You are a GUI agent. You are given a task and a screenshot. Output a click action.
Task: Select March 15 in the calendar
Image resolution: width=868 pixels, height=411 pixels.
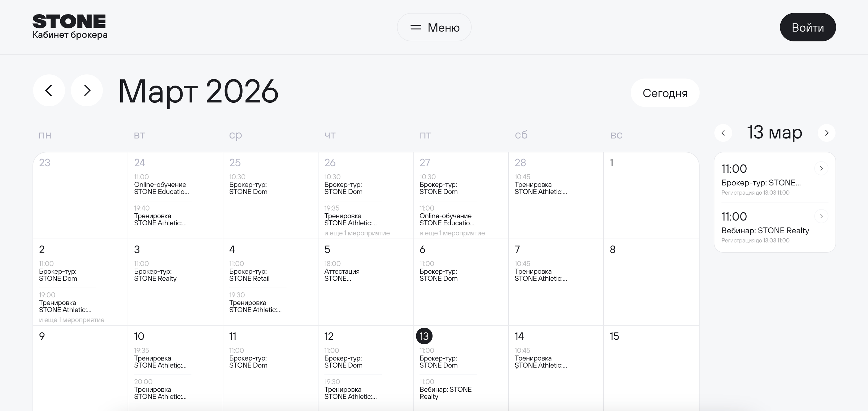tap(614, 336)
